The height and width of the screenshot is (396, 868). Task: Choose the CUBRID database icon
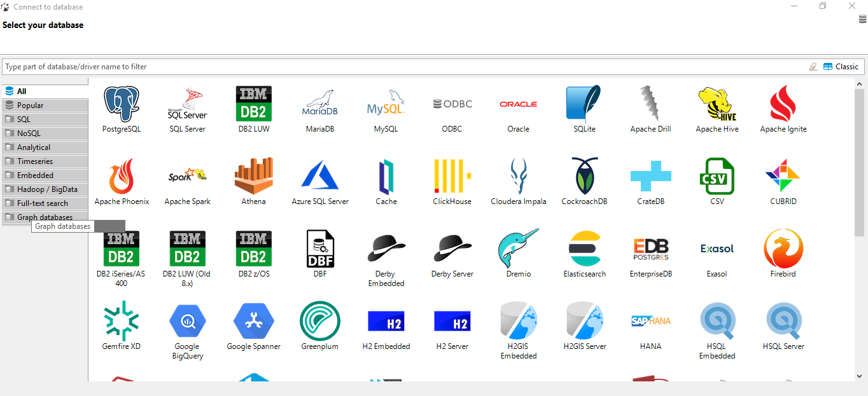point(783,177)
